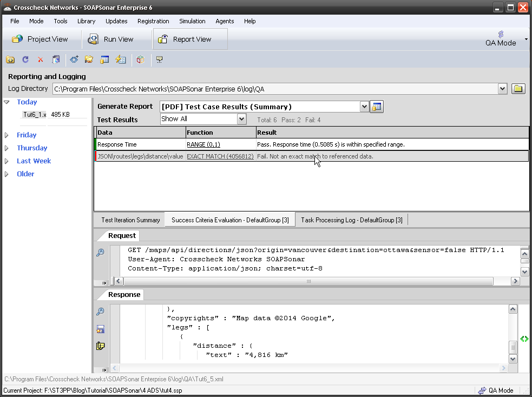Open the Updates menu
This screenshot has height=397, width=532.
coord(116,21)
